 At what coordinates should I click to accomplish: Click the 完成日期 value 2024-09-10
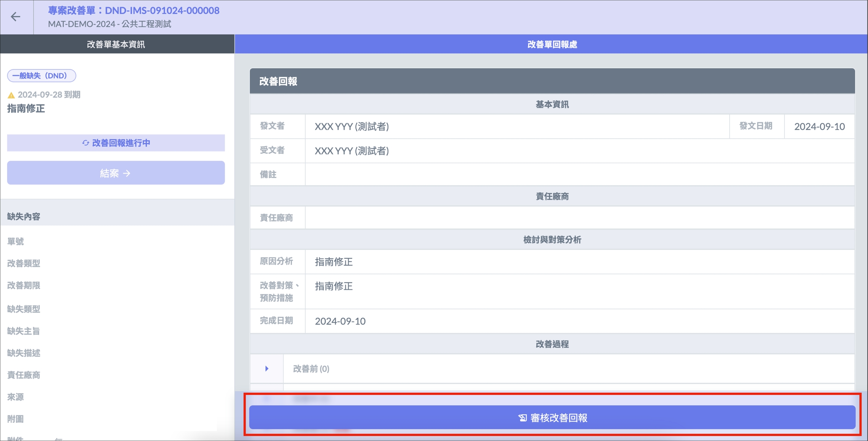[x=340, y=321]
